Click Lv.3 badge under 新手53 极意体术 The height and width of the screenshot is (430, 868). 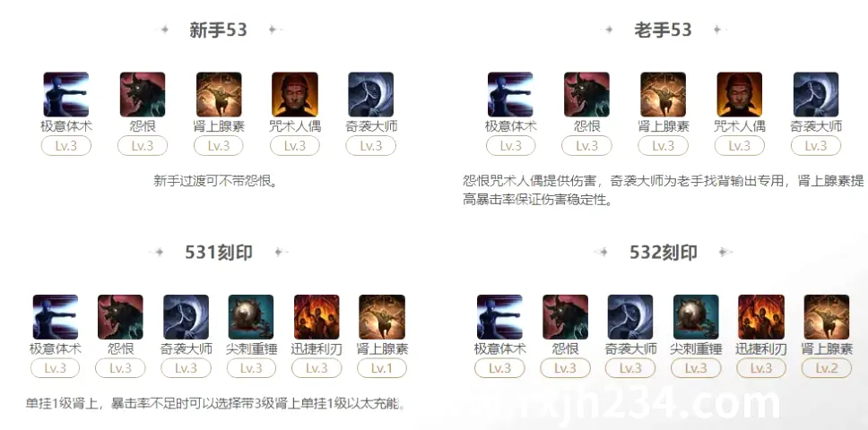[65, 146]
